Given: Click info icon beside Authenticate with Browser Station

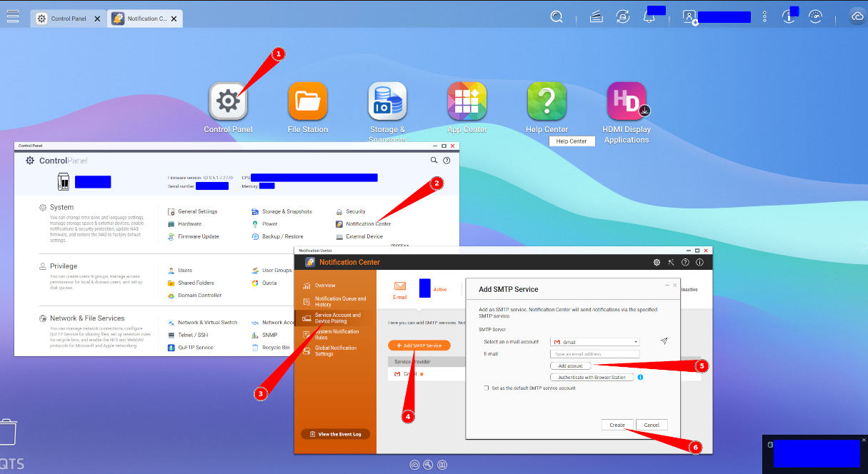Looking at the screenshot, I should pos(640,377).
